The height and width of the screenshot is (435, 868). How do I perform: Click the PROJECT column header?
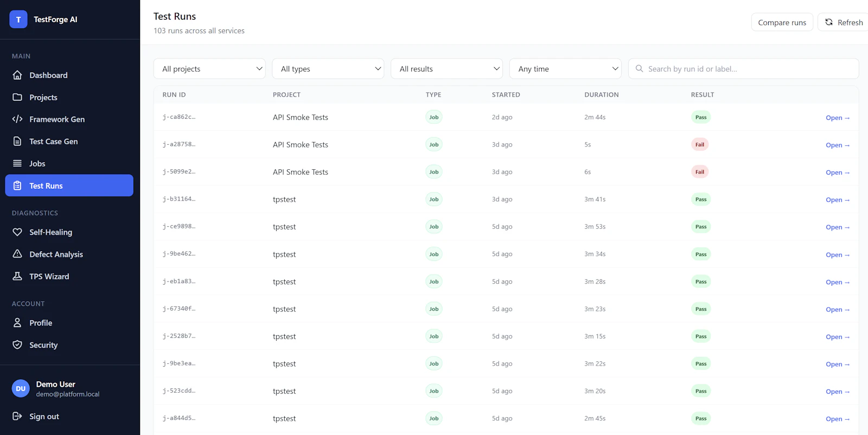click(x=286, y=94)
